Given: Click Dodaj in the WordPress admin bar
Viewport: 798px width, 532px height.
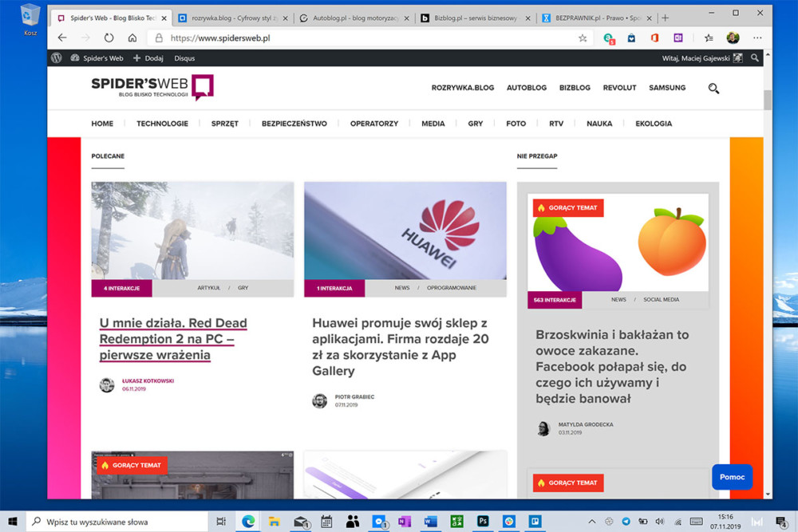Looking at the screenshot, I should pyautogui.click(x=148, y=58).
